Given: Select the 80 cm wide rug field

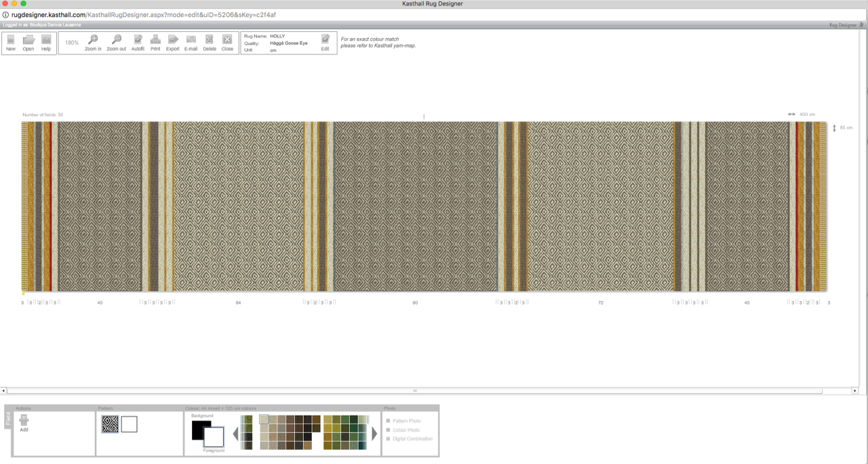Looking at the screenshot, I should point(415,206).
